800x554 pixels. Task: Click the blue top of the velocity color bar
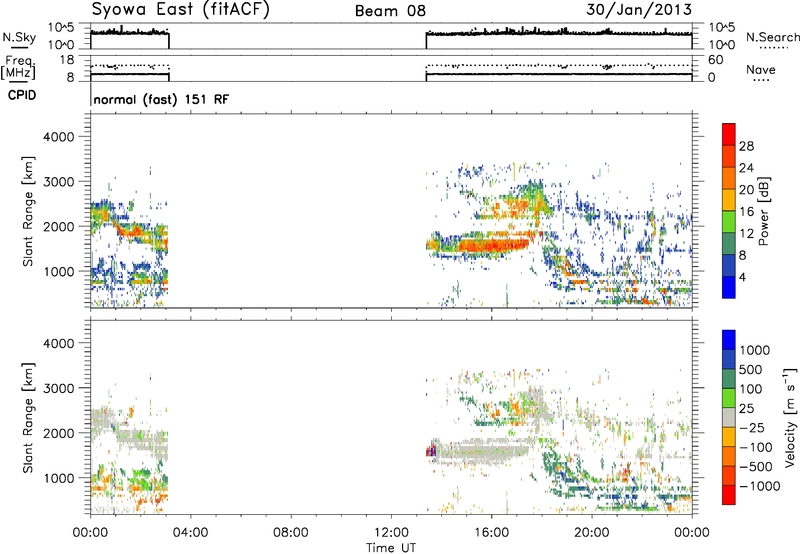(x=729, y=340)
